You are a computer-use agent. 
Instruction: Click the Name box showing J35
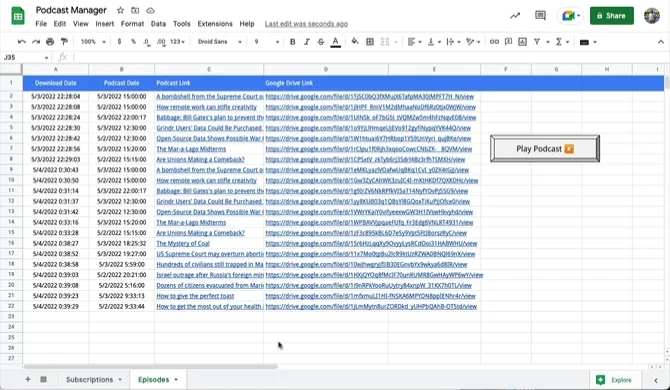click(x=26, y=57)
